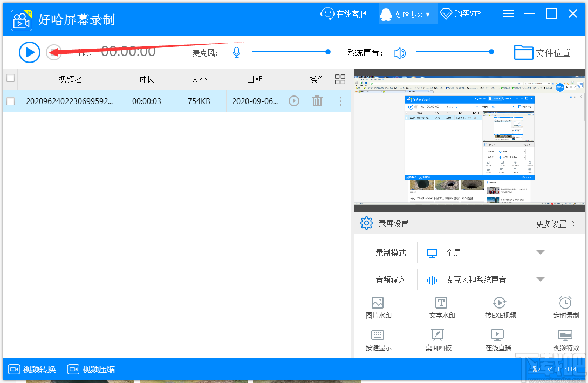Open 更多设置 for more settings
The image size is (588, 383).
point(556,223)
